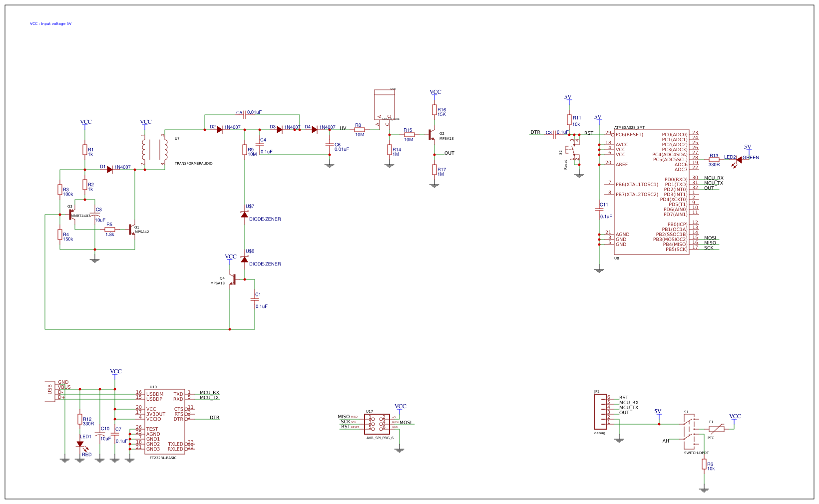The height and width of the screenshot is (504, 819).
Task: Click the S1 DPDT switch symbol
Action: click(x=691, y=432)
